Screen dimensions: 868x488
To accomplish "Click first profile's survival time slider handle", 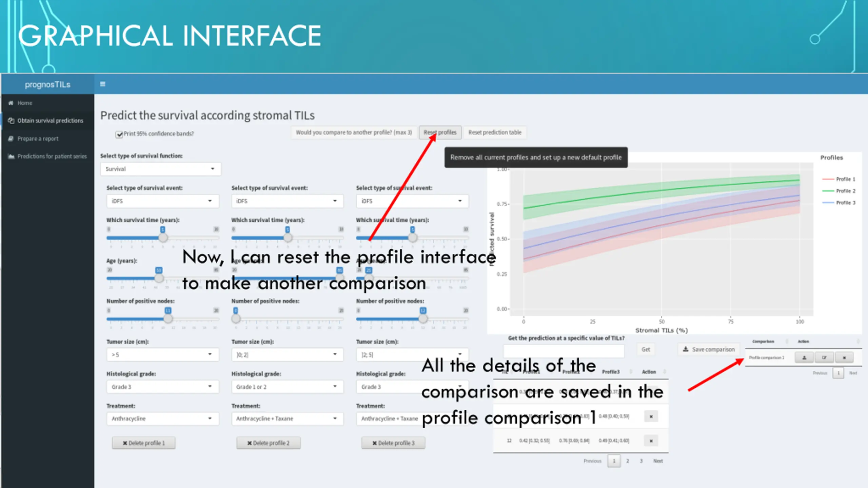I will pyautogui.click(x=163, y=238).
